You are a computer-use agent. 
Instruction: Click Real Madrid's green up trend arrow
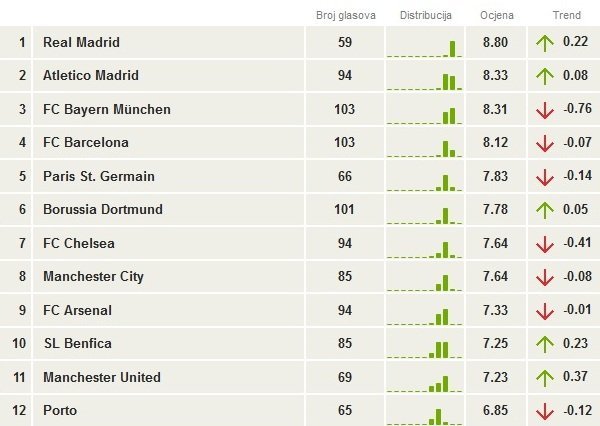tap(545, 43)
